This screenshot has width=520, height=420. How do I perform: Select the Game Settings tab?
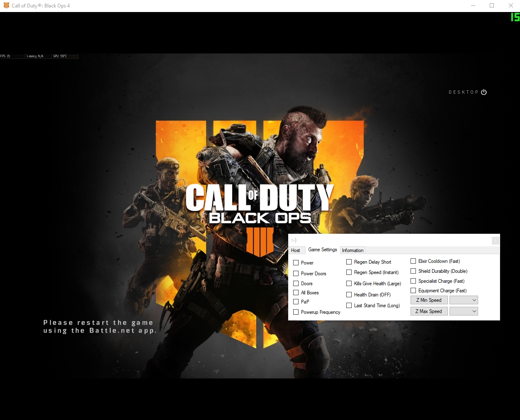[323, 250]
